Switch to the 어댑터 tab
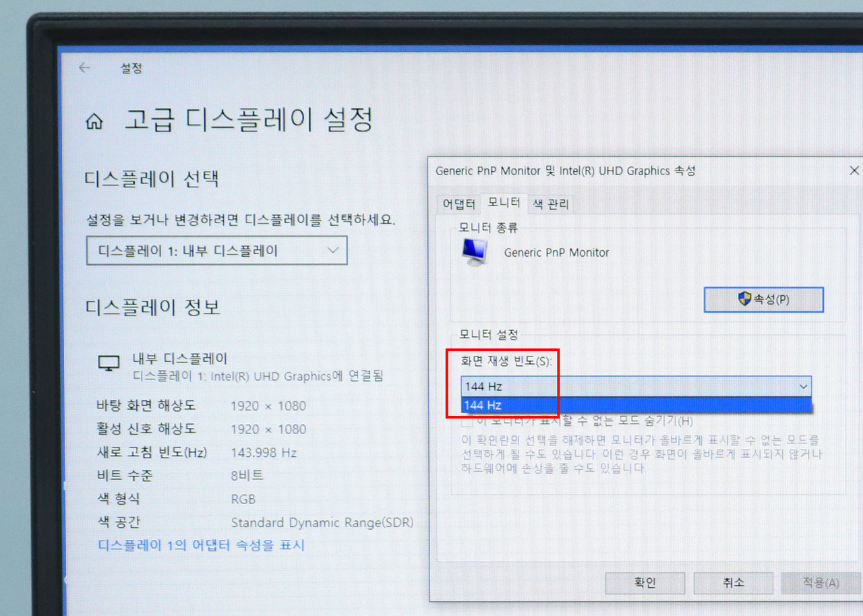Screen dimensions: 863x616 (458, 204)
